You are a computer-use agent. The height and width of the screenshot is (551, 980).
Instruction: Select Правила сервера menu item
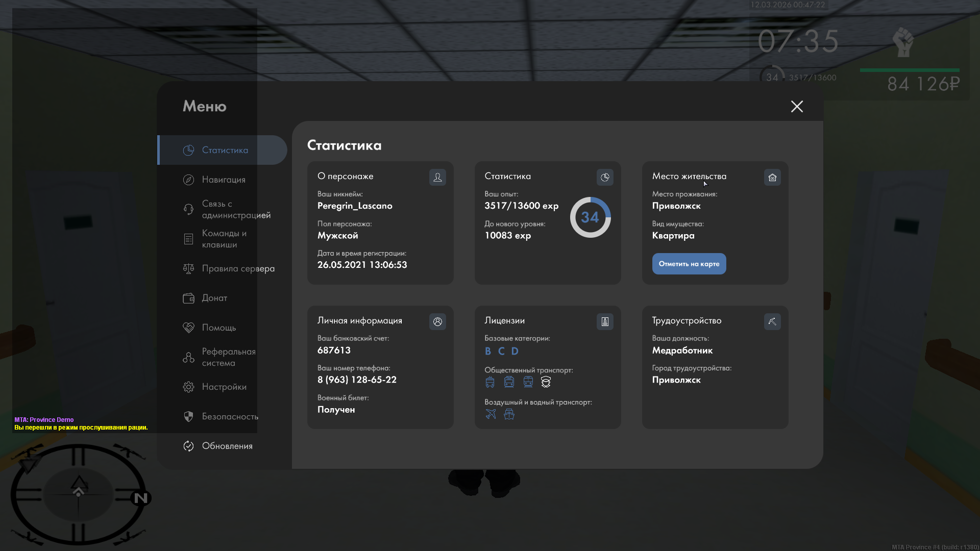237,268
